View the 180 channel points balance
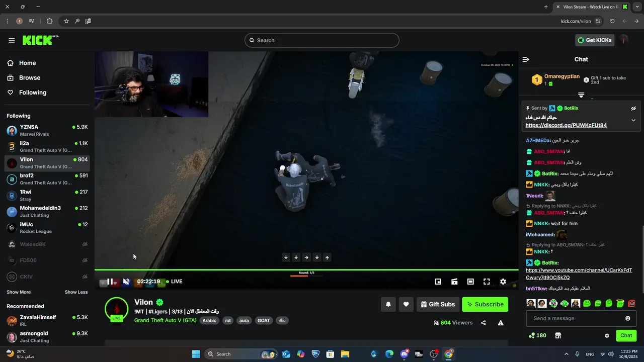Screen dimensions: 644x362 [537, 335]
